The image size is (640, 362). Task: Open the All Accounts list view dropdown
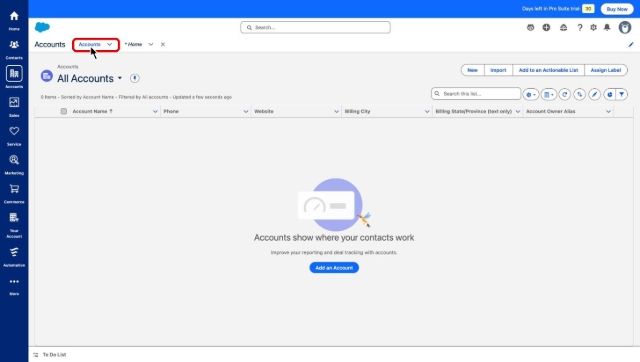point(120,78)
